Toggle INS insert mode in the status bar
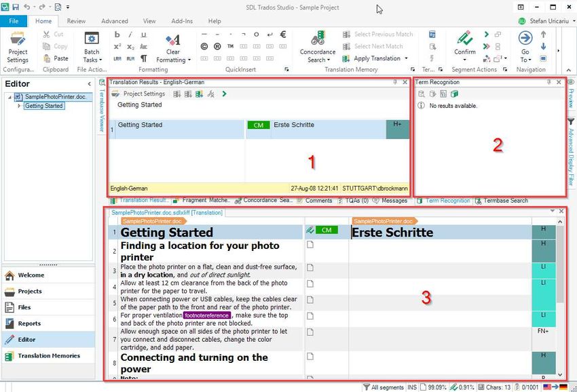This screenshot has width=577, height=392. 412,387
